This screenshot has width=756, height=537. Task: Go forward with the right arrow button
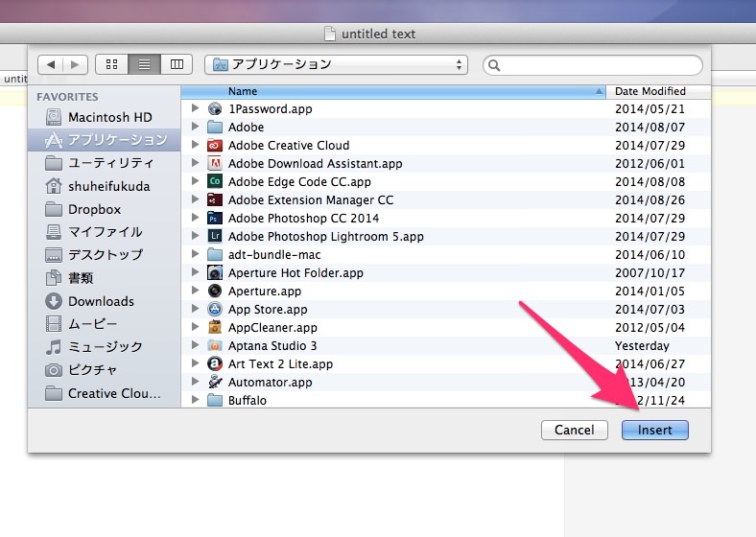pyautogui.click(x=75, y=64)
